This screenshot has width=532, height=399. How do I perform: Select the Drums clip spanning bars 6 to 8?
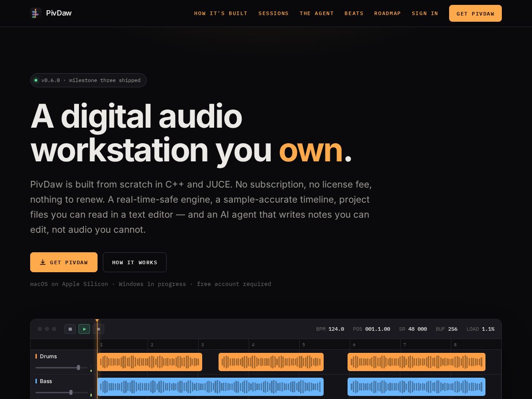416,362
